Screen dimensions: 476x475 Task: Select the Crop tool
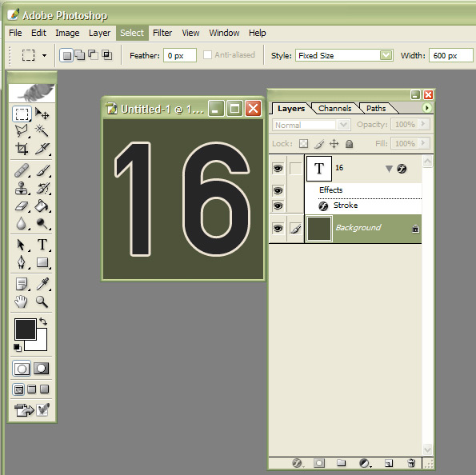point(22,149)
